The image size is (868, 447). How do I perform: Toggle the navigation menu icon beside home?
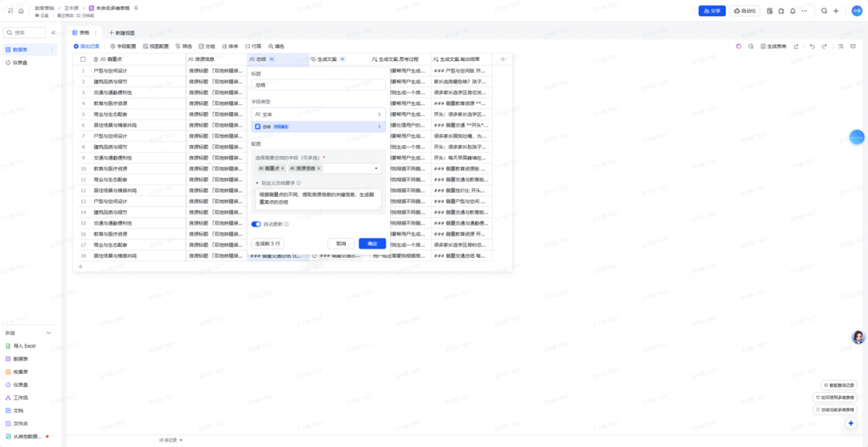tap(10, 11)
